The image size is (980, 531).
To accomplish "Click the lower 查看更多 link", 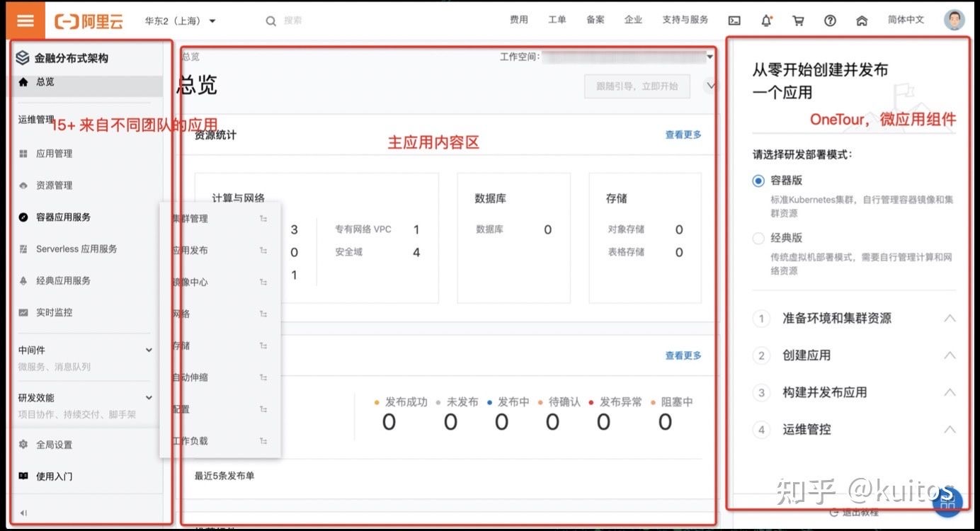I will [683, 355].
